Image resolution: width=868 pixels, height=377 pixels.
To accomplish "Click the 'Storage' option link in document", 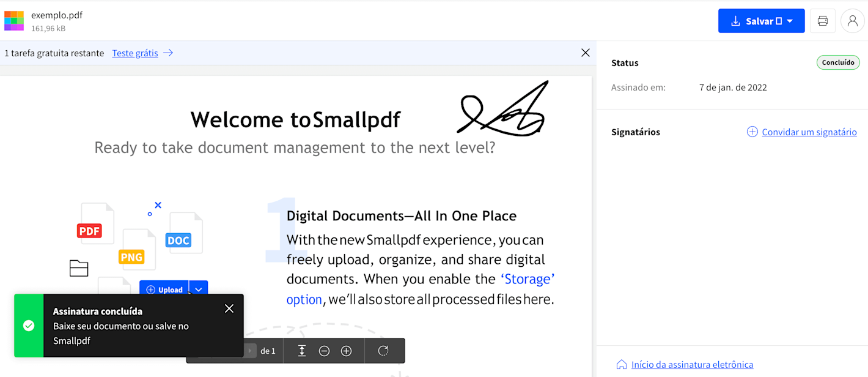I will pyautogui.click(x=421, y=289).
